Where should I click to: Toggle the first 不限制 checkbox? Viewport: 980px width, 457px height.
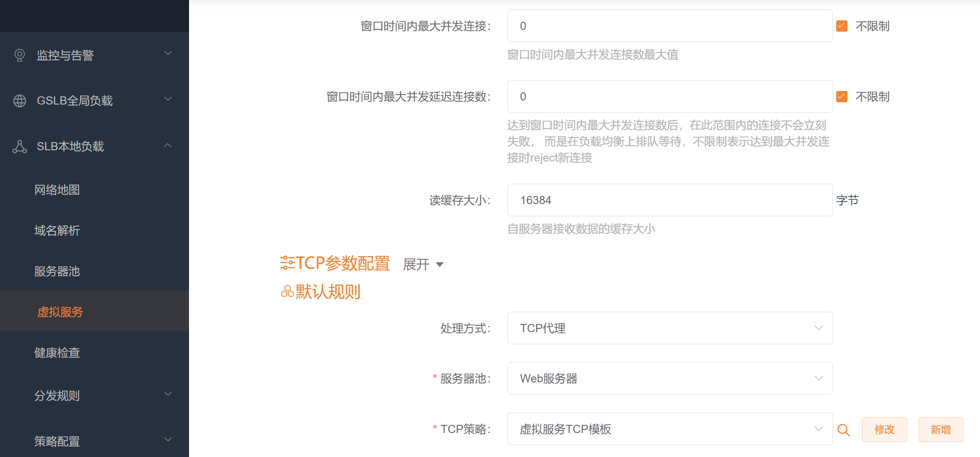click(841, 26)
